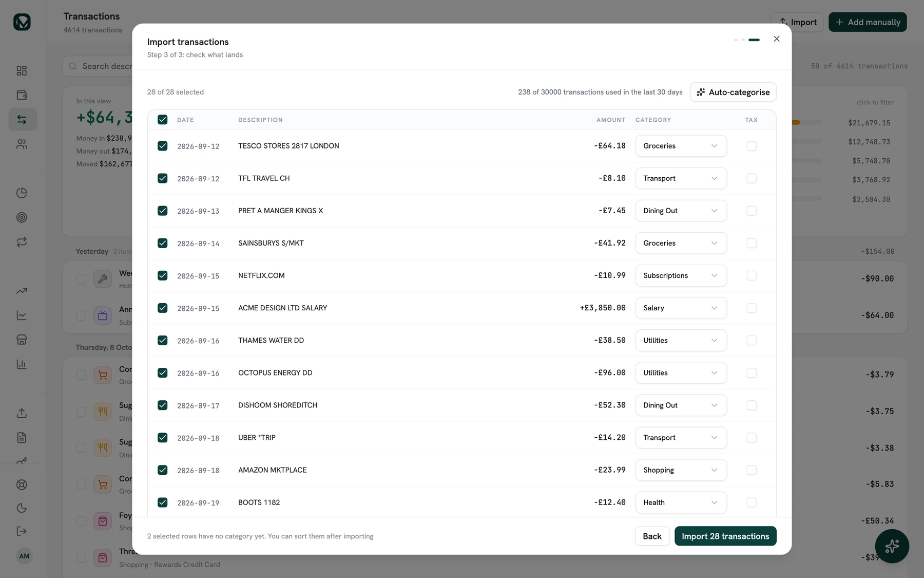Open the Subscriptions category dropdown for NETFLIX.COM
This screenshot has height=578, width=924.
tap(681, 275)
